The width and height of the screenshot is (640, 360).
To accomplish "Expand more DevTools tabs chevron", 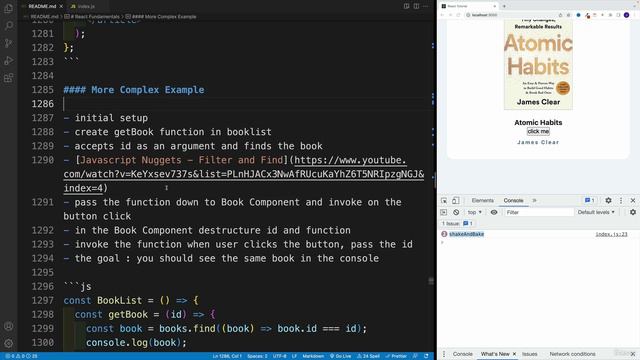I will coord(534,200).
